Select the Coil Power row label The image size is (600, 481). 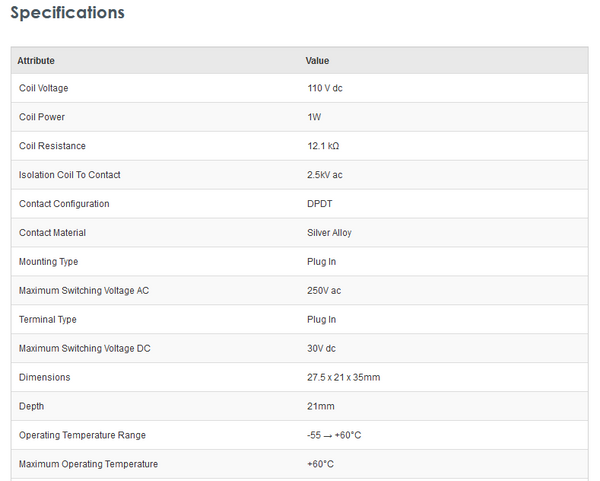tap(41, 117)
